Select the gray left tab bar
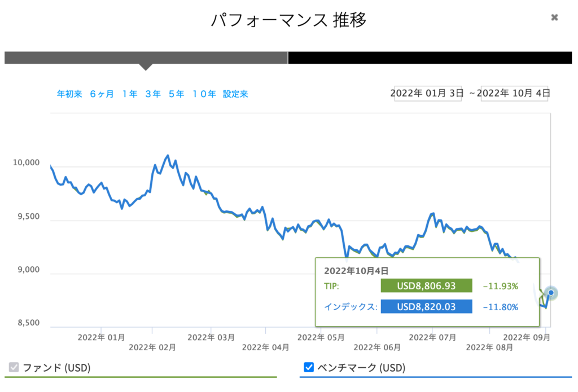578x392 pixels. (x=146, y=58)
